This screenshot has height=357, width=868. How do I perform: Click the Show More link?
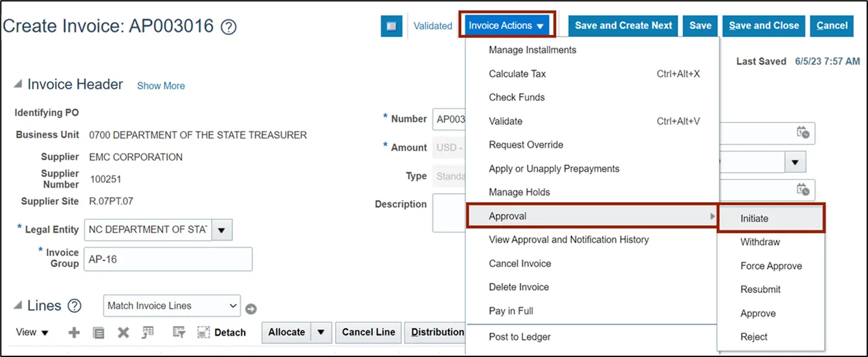[x=161, y=86]
